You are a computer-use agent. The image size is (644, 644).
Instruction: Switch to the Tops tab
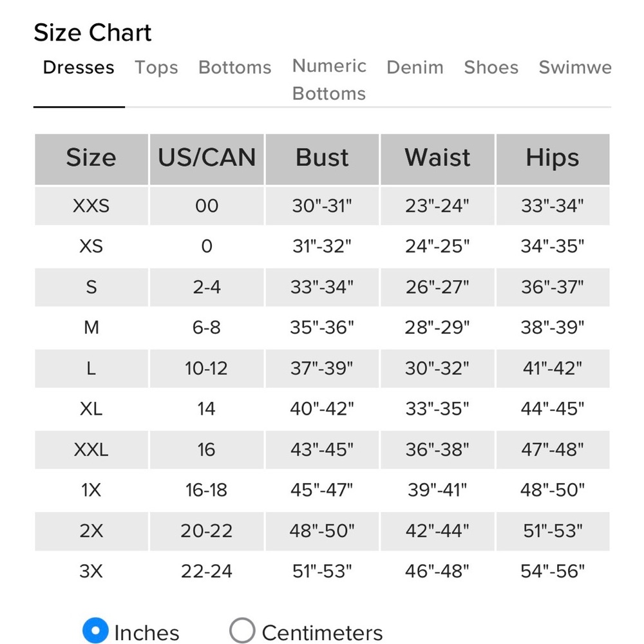pos(156,68)
